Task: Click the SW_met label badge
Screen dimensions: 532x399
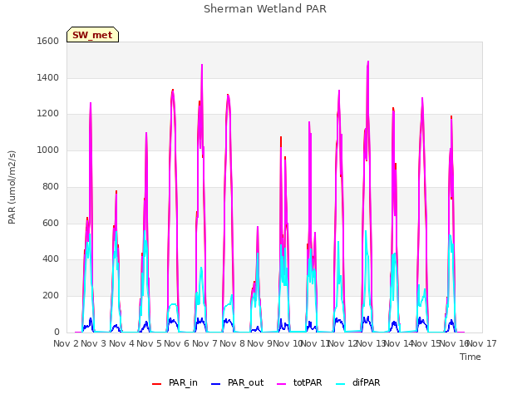Action: [x=92, y=35]
